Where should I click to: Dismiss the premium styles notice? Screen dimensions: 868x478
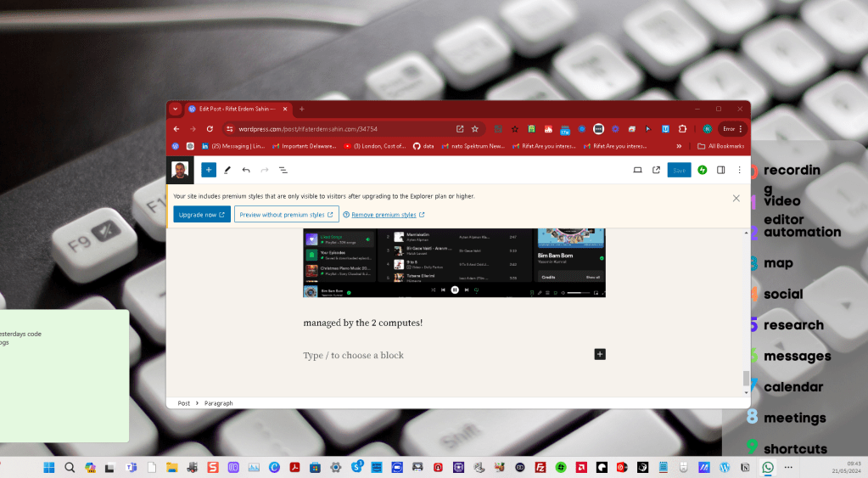736,199
